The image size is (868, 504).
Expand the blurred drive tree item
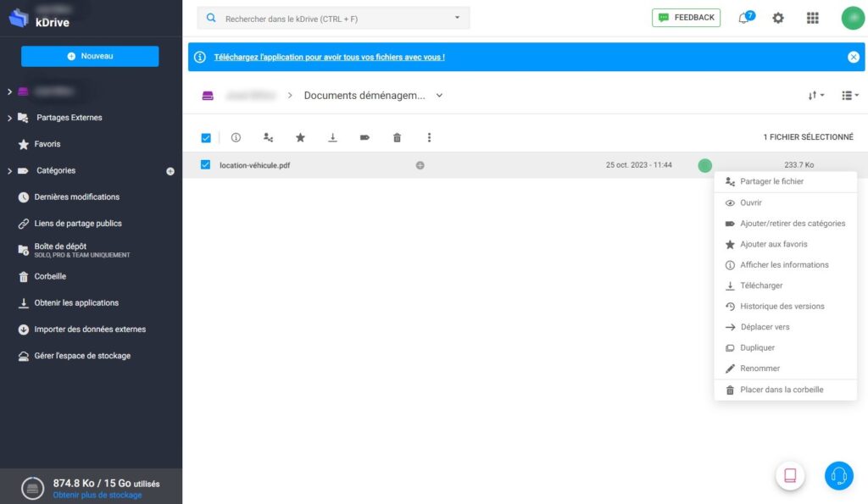tap(9, 91)
